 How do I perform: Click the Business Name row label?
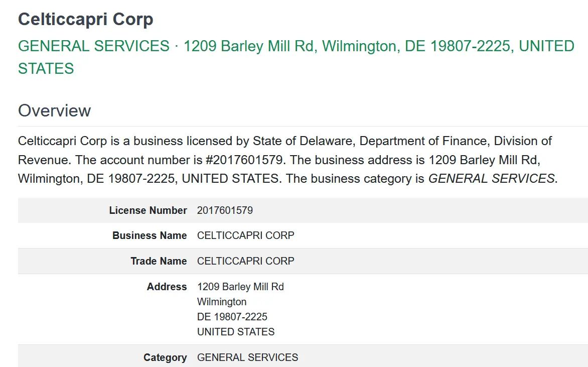pos(150,235)
